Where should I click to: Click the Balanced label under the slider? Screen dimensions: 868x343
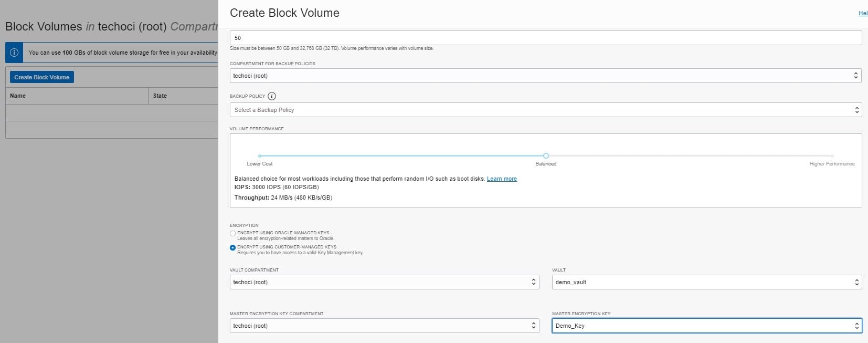tap(546, 164)
